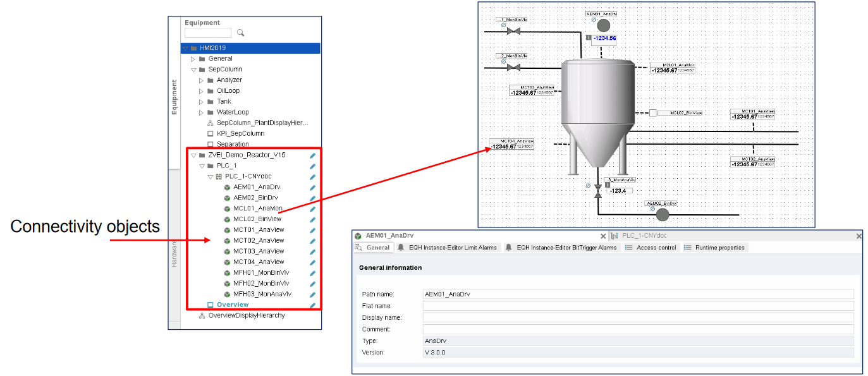Expand the General folder in tree

[x=193, y=59]
